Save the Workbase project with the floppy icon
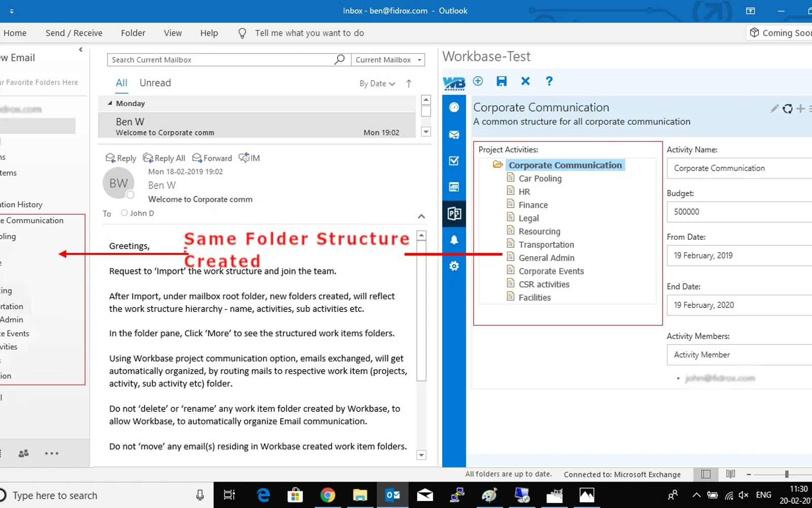This screenshot has width=812, height=508. pyautogui.click(x=501, y=81)
